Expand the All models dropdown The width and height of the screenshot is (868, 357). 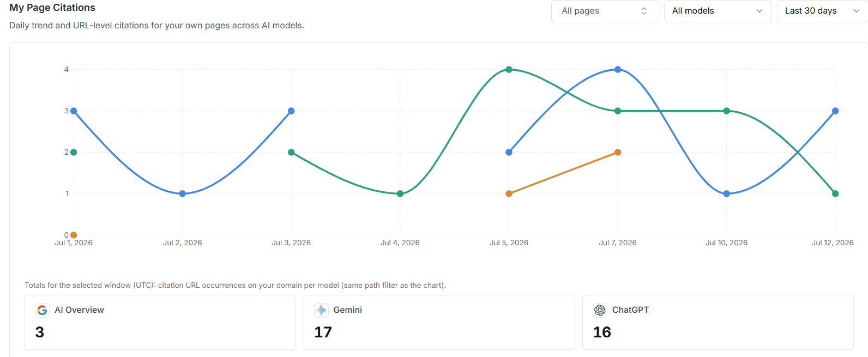coord(718,11)
